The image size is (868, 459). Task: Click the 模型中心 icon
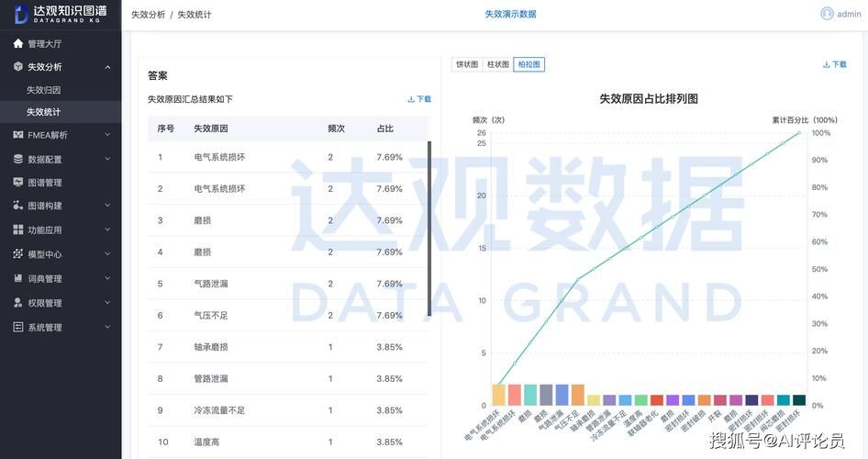click(18, 253)
